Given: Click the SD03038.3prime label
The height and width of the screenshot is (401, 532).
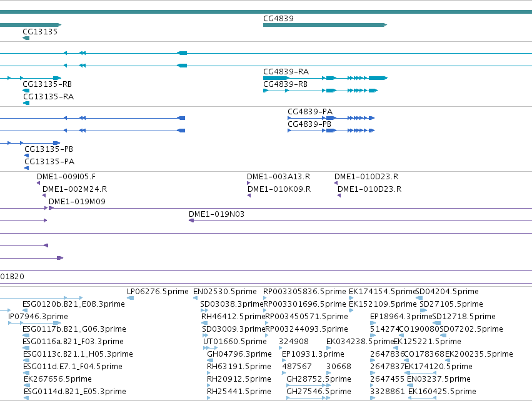Looking at the screenshot, I should tap(232, 304).
